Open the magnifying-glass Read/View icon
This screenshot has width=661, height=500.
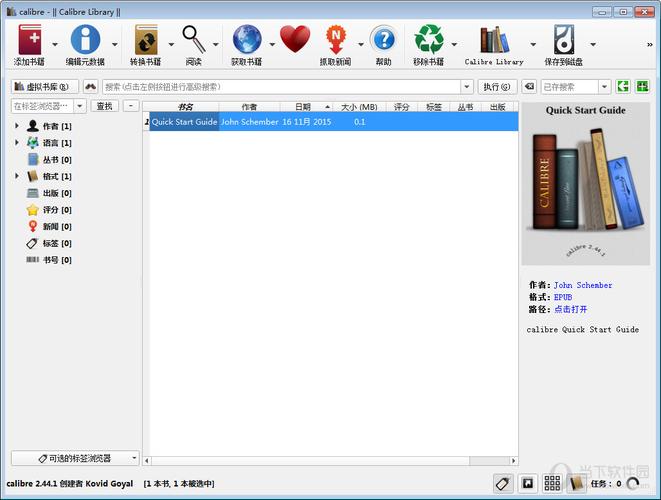click(x=194, y=40)
